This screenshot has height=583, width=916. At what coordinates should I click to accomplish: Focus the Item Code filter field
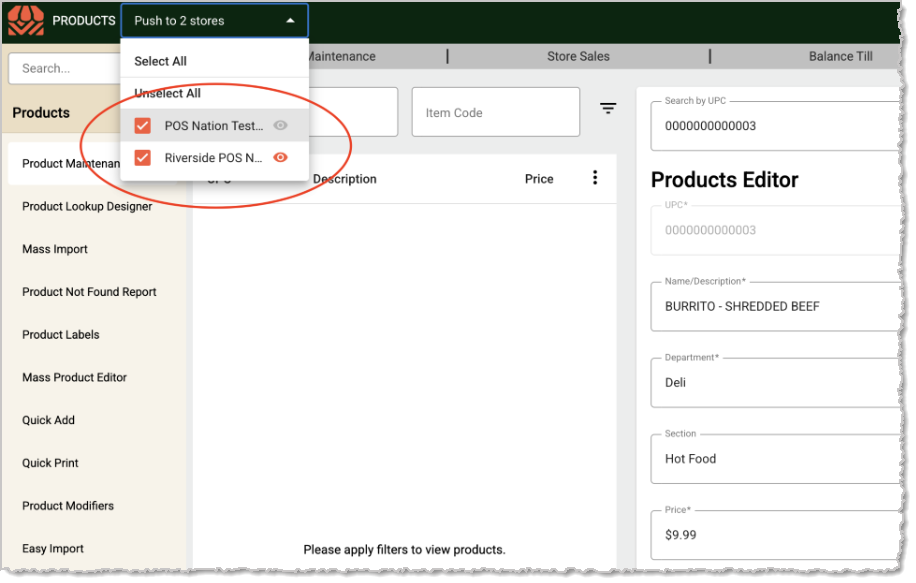point(495,112)
